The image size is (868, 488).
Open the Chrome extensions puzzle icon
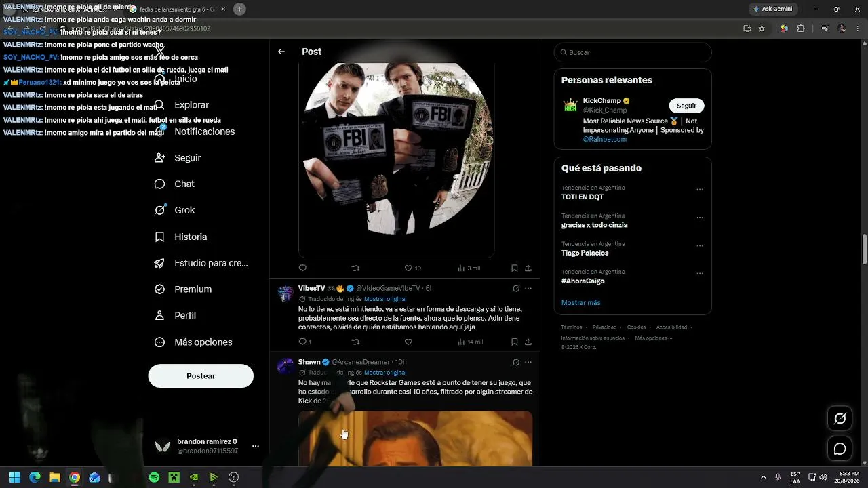pos(801,28)
